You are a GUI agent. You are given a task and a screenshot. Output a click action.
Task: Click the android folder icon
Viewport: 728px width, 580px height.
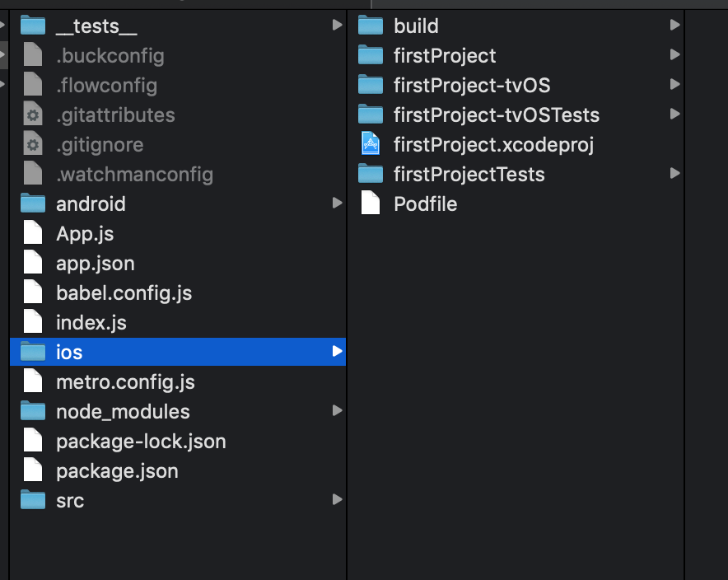click(x=33, y=203)
